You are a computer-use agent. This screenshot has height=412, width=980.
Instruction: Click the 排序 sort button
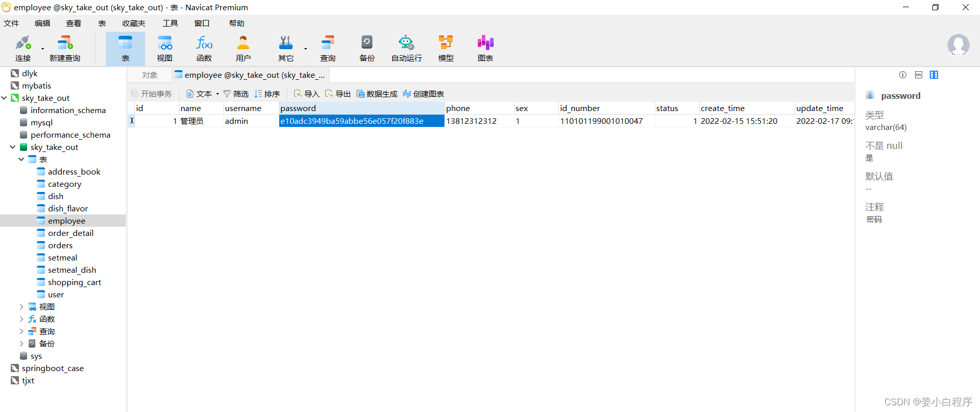[x=267, y=94]
